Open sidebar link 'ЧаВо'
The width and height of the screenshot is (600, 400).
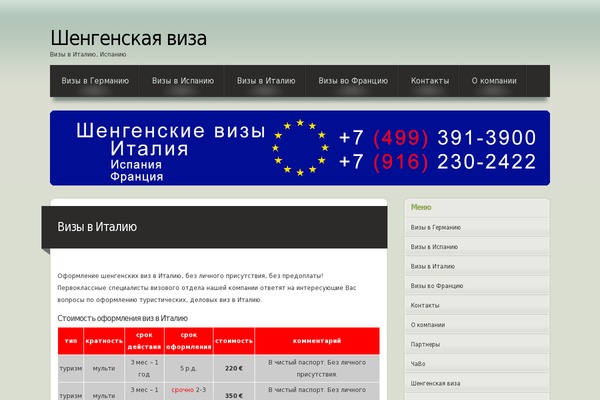point(418,364)
